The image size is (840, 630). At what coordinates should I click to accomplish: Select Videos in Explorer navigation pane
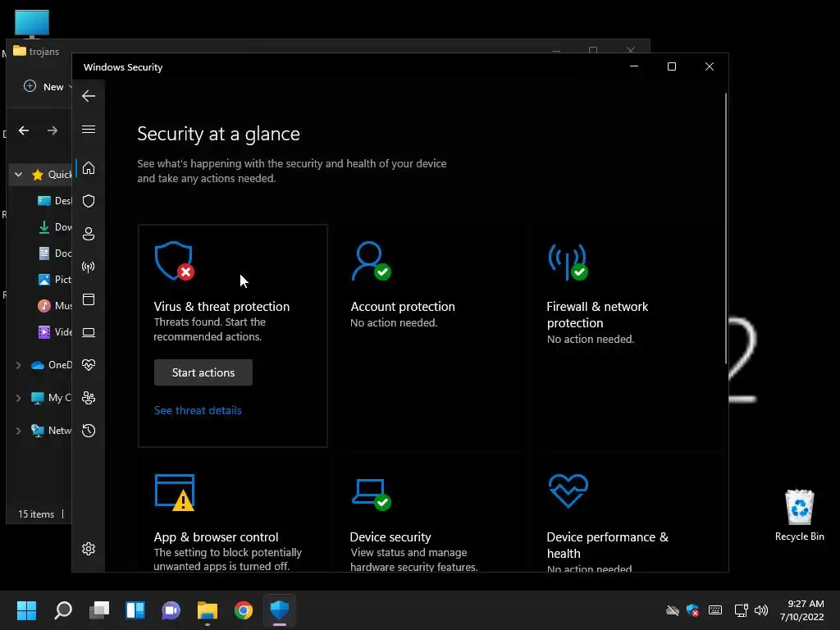(53, 332)
